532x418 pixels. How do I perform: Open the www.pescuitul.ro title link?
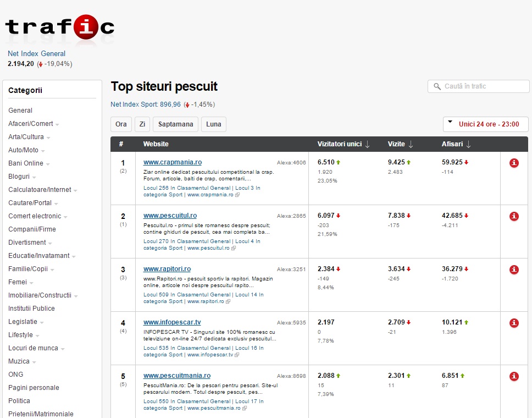(170, 216)
